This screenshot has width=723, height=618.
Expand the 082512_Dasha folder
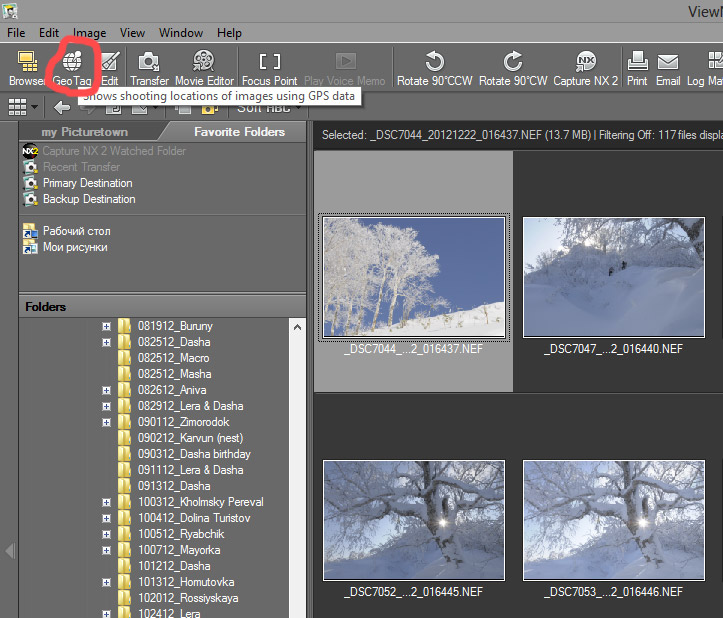tap(107, 343)
